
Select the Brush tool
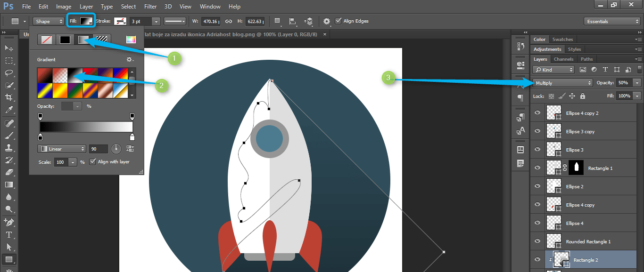[x=8, y=135]
